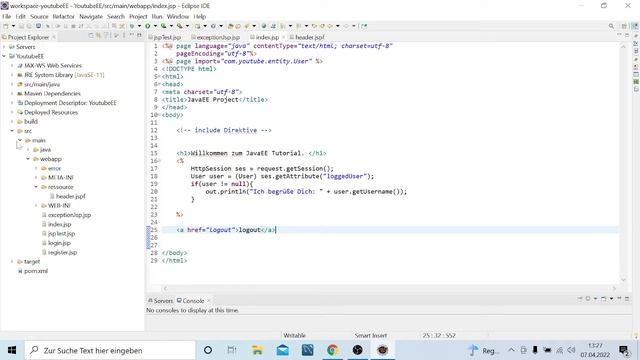Switch to the jspTest.jsp editor tab
Image resolution: width=640 pixels, height=360 pixels.
(x=165, y=37)
